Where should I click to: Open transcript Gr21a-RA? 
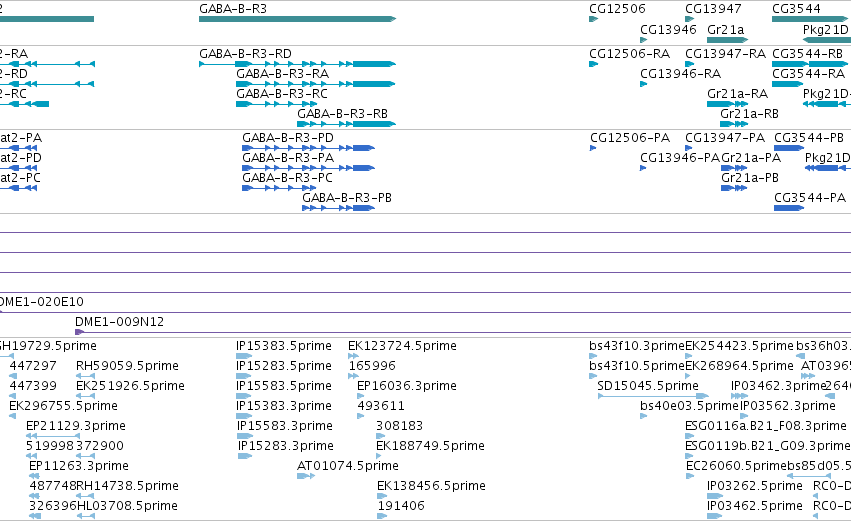738,94
